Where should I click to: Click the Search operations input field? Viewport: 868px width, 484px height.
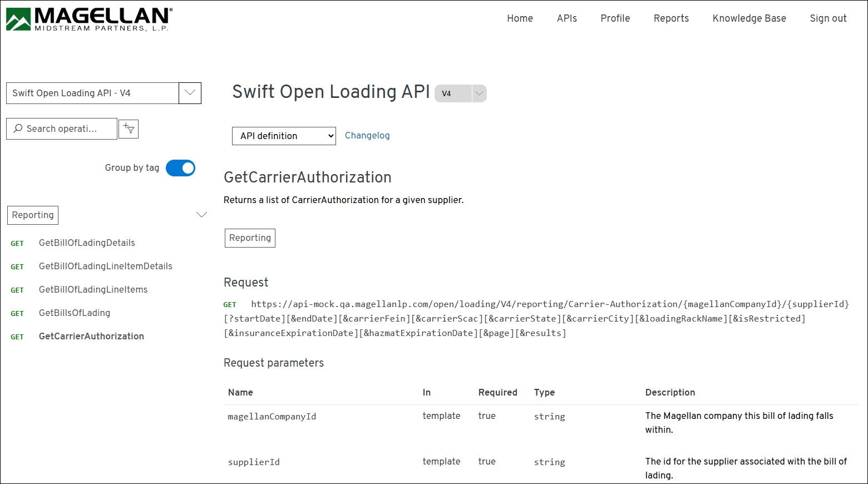coord(67,129)
